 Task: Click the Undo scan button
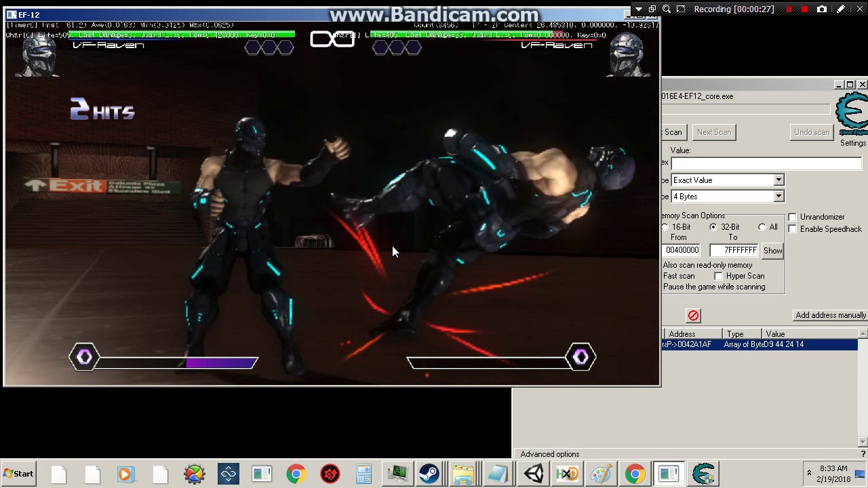tap(812, 132)
